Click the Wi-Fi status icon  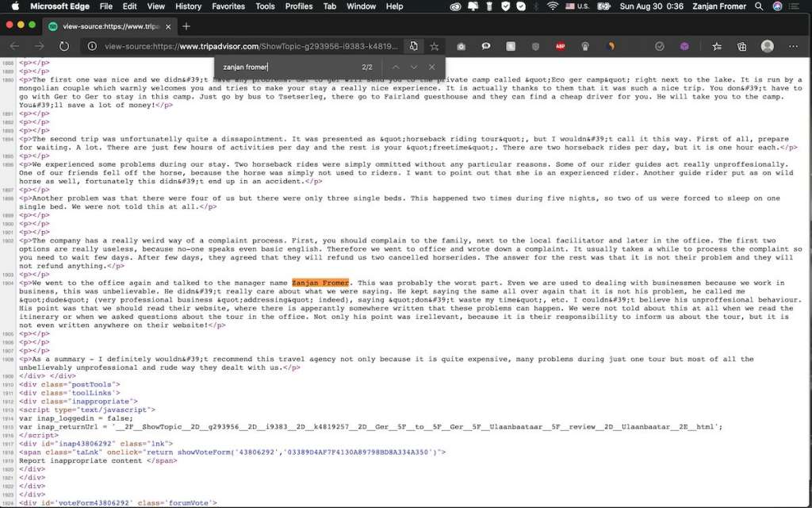[553, 6]
